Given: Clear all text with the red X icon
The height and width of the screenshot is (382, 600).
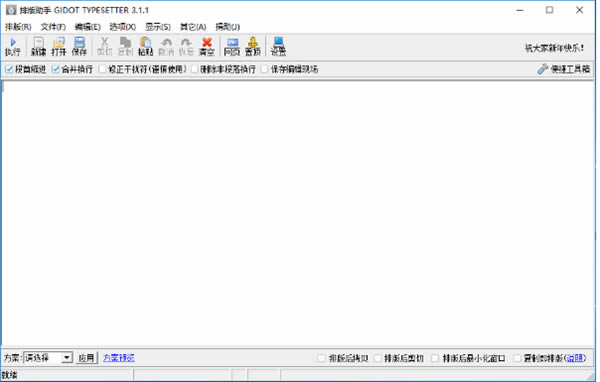Looking at the screenshot, I should tap(207, 47).
